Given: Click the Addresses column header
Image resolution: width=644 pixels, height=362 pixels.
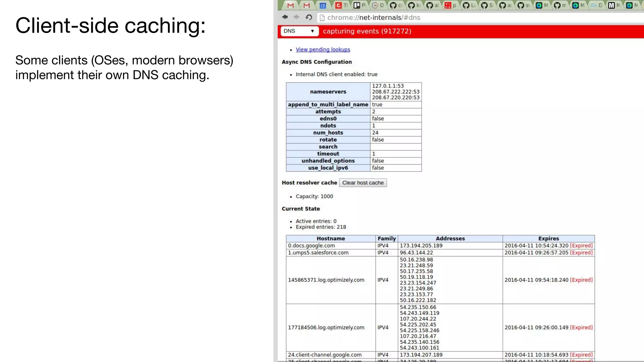Looking at the screenshot, I should click(450, 239).
